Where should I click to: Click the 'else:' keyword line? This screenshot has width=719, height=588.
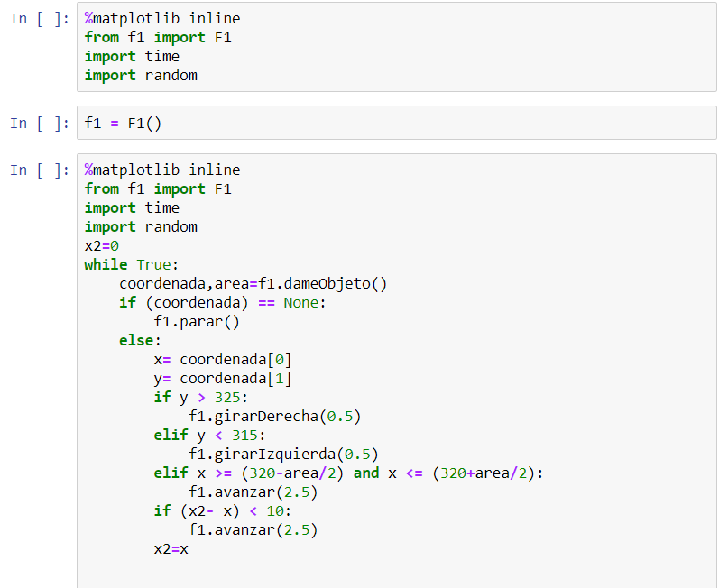[141, 341]
